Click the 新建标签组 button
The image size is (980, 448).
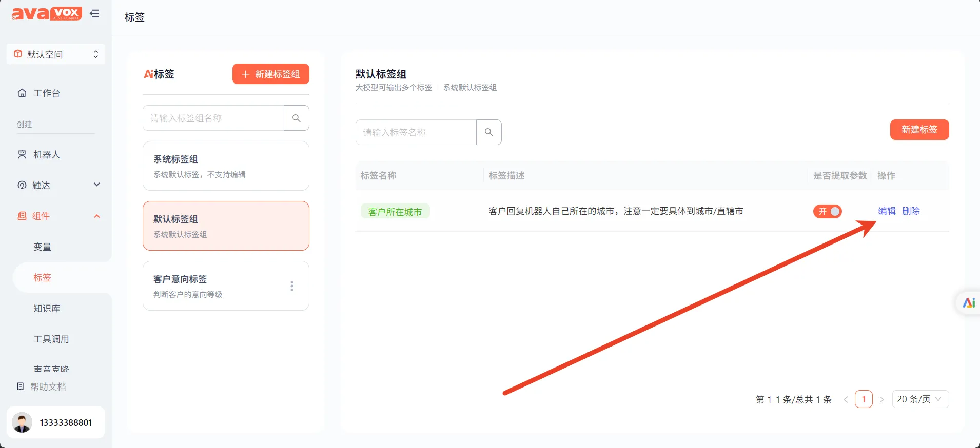[270, 74]
